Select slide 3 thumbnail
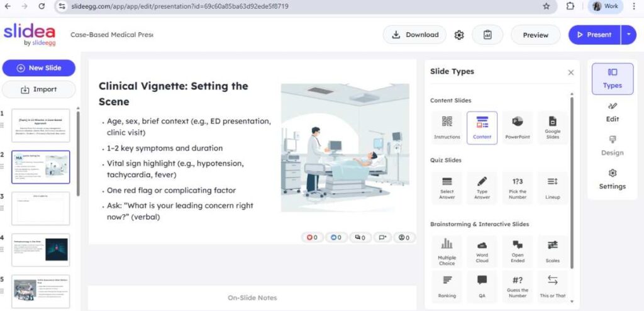The height and width of the screenshot is (311, 644). click(x=40, y=208)
